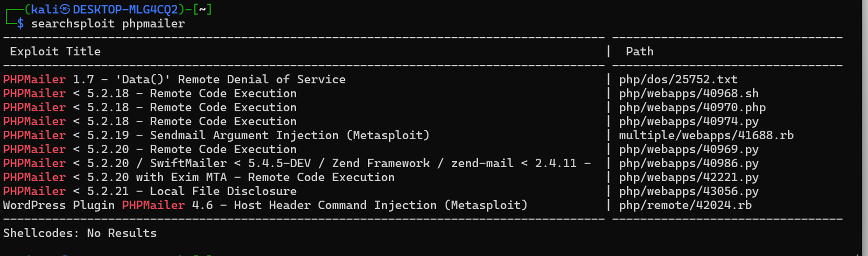Select the multiple/webapps/41688.rb path
The image size is (868, 256).
pos(706,135)
